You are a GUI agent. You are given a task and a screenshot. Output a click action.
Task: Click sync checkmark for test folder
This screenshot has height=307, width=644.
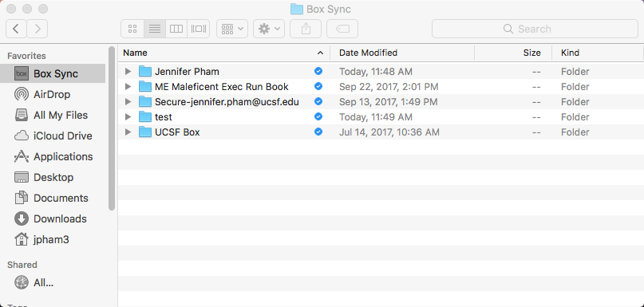318,116
